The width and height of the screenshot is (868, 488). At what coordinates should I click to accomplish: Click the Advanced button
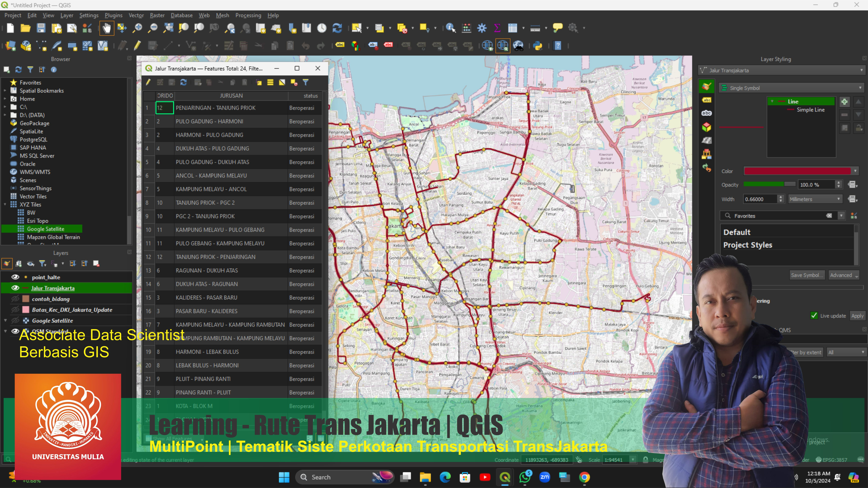[843, 275]
